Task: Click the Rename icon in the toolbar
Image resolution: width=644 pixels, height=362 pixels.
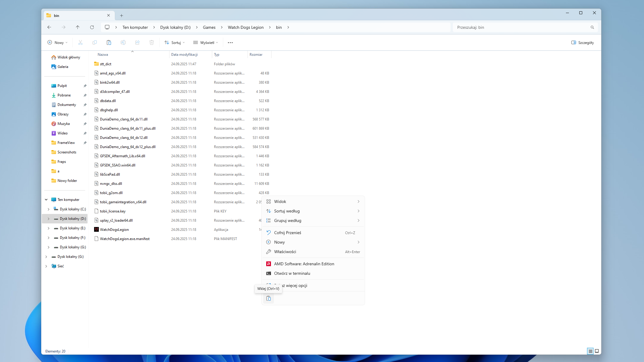Action: 123,43
